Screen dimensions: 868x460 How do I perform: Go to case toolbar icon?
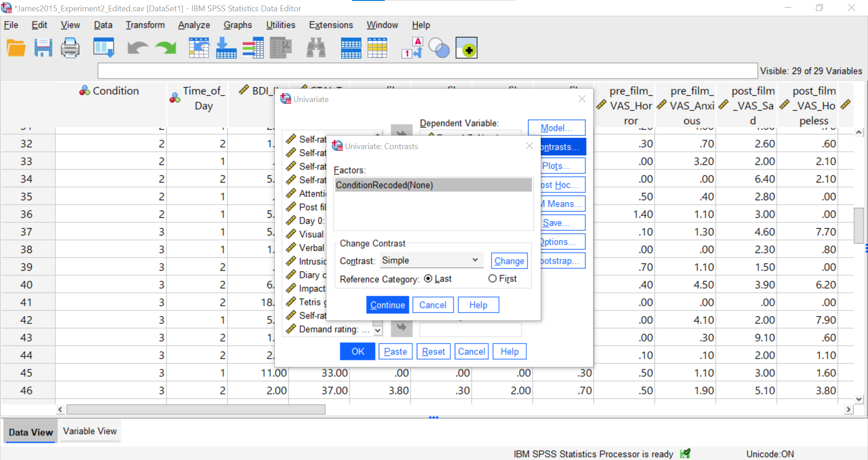point(199,48)
